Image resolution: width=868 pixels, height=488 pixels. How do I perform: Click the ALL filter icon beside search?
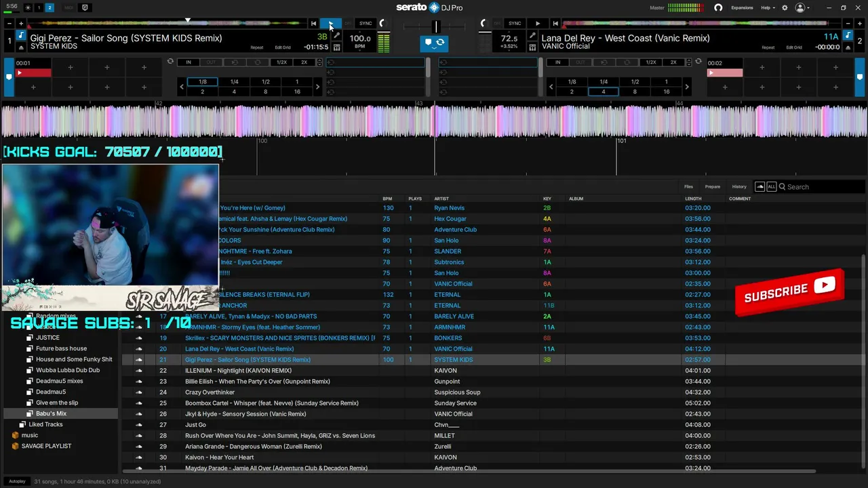point(771,186)
